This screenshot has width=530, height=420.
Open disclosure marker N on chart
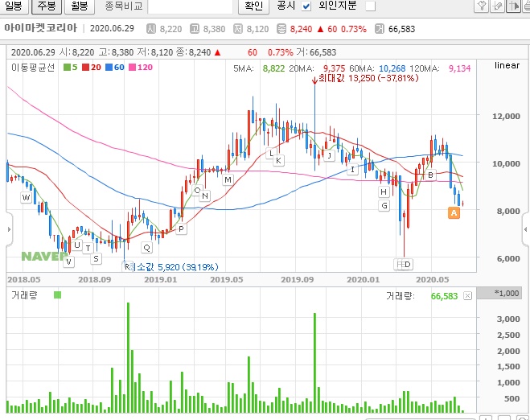[x=205, y=196]
